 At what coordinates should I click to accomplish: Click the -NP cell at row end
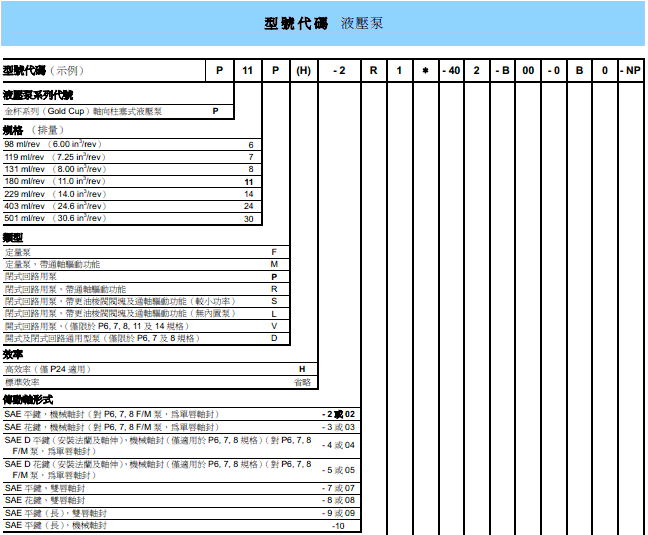(x=630, y=71)
